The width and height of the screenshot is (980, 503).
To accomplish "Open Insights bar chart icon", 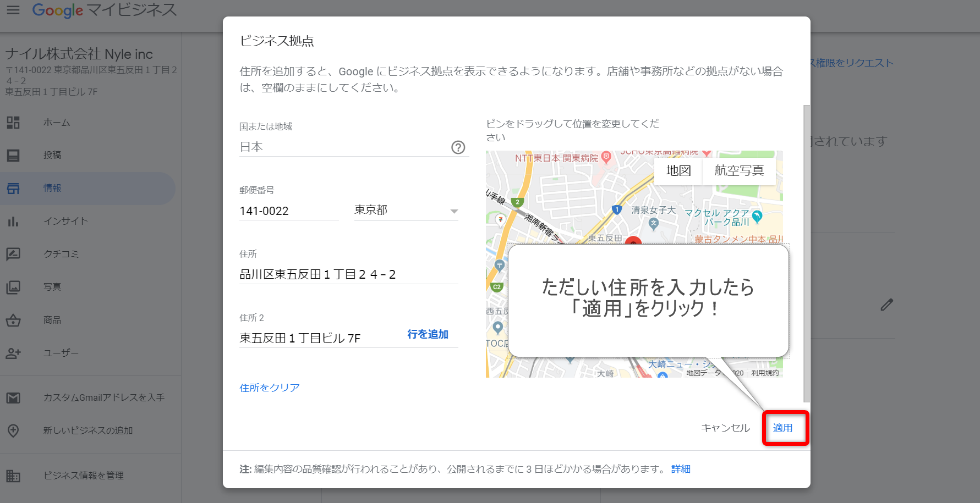I will click(x=13, y=222).
